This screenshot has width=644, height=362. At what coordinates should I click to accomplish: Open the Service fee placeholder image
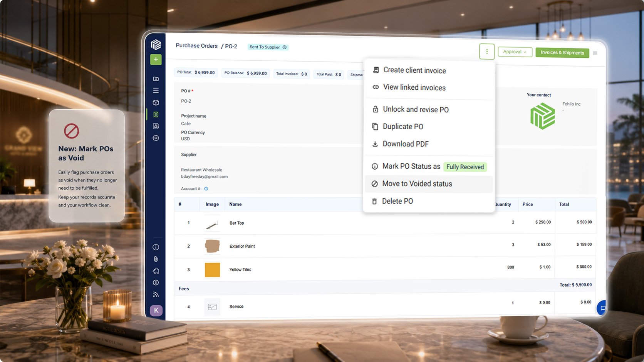pos(212,307)
